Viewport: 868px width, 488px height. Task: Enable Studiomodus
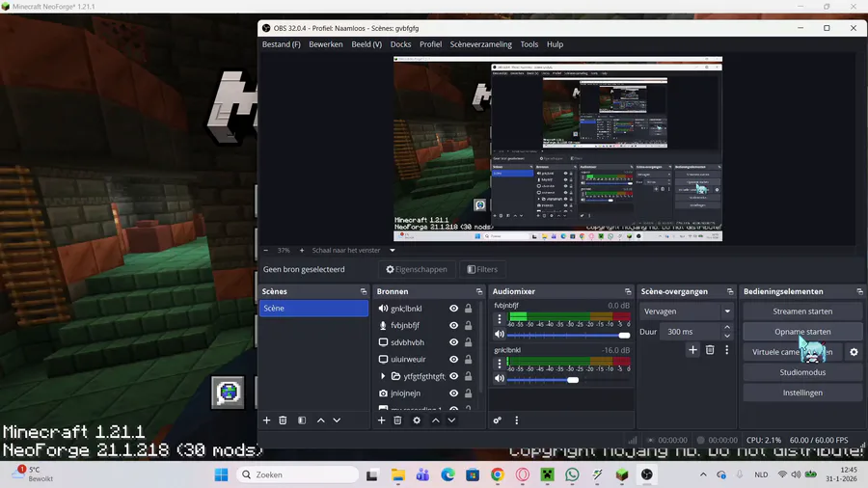(x=802, y=372)
